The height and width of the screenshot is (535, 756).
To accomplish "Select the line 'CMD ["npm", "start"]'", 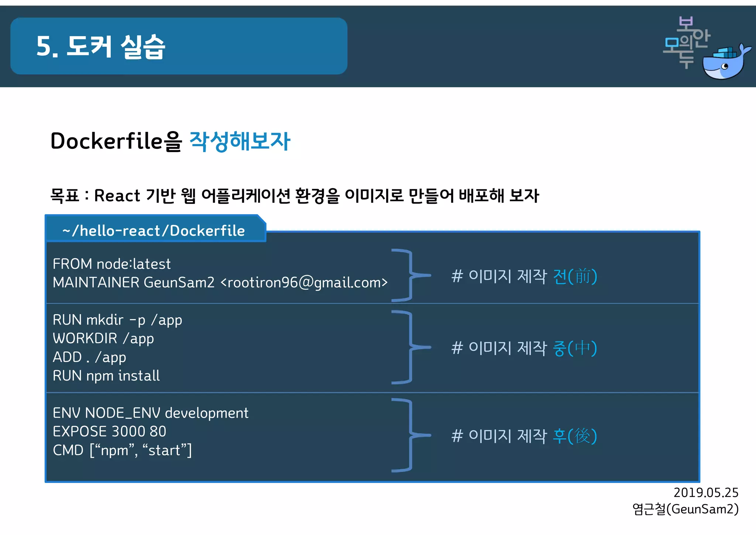I will (x=122, y=450).
